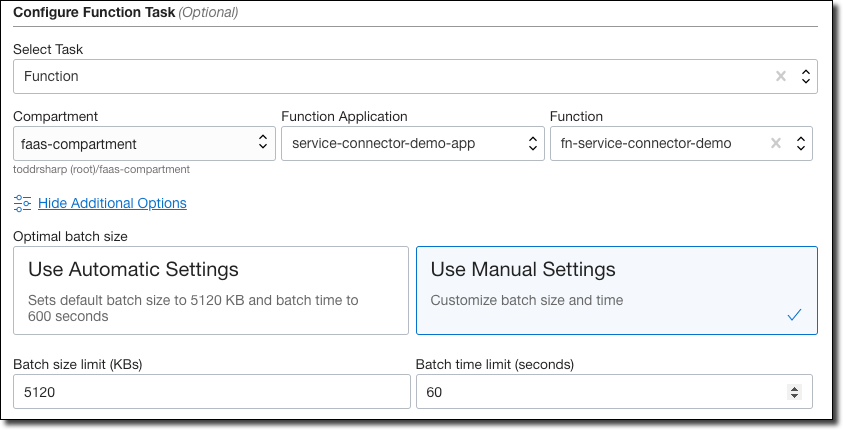The image size is (843, 430).
Task: Click the Batch time limit (seconds) input field
Action: [x=600, y=392]
